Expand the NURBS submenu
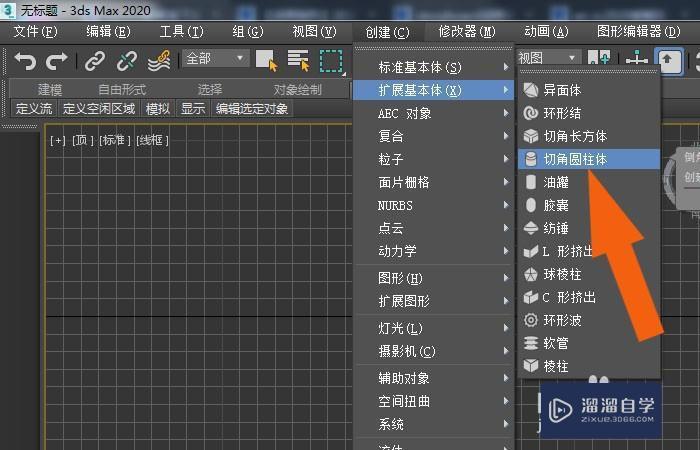Viewport: 700px width, 450px height. coord(433,205)
